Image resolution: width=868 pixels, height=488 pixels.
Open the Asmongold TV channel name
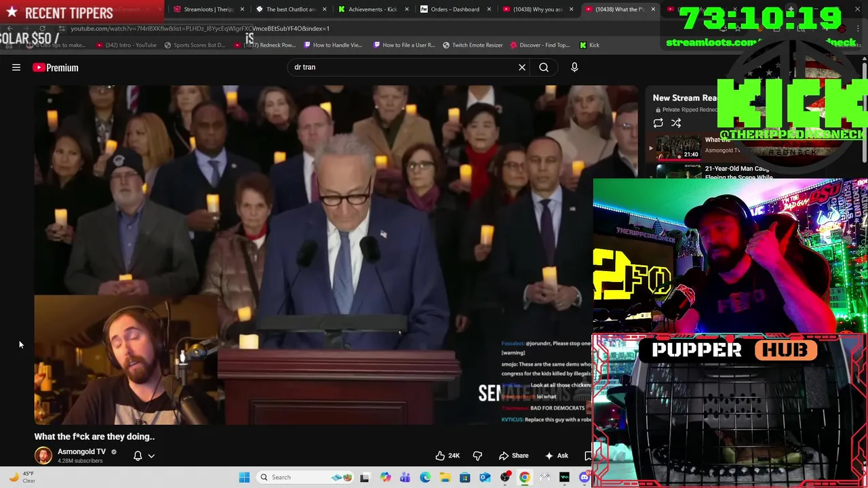[x=81, y=451]
